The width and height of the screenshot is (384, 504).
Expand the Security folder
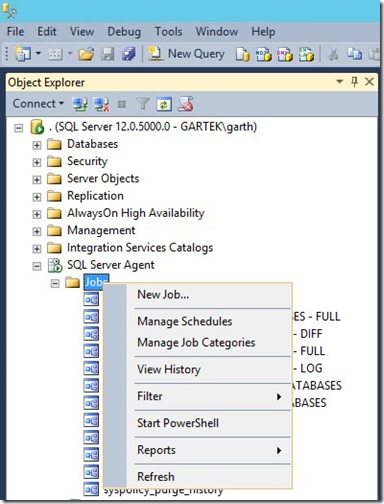37,163
